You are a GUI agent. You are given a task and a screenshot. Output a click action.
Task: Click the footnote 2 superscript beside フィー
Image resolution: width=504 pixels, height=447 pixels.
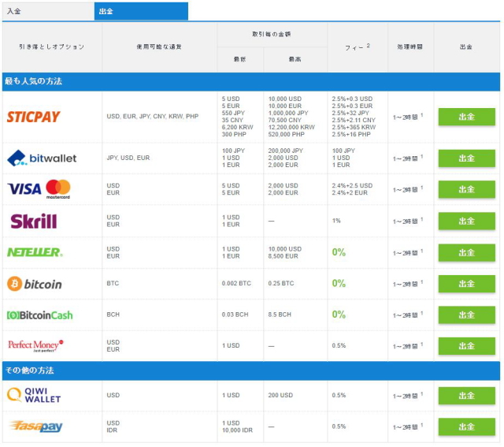point(369,46)
